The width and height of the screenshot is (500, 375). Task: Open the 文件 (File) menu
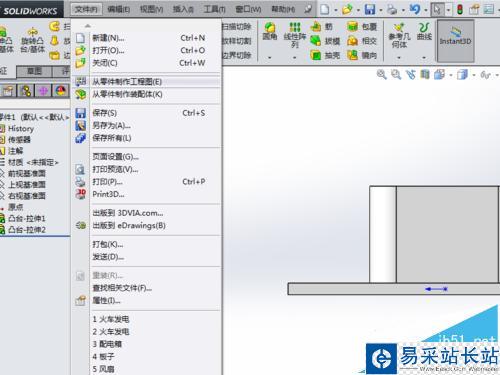point(86,9)
